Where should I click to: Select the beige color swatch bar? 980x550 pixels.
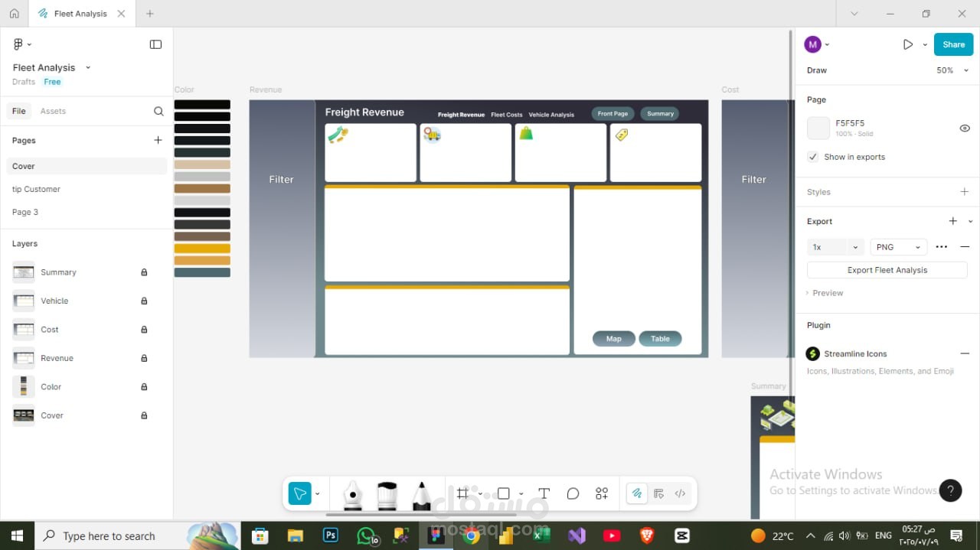point(202,164)
